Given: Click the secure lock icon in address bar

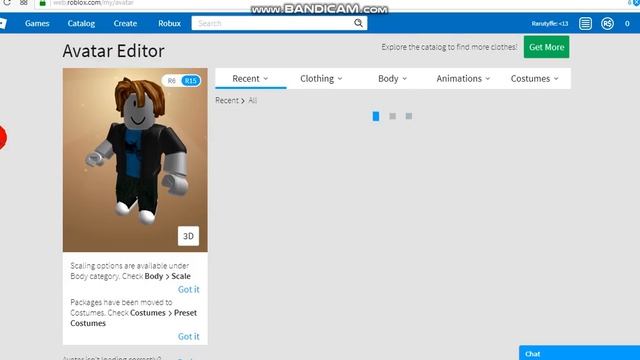Looking at the screenshot, I should pyautogui.click(x=42, y=2).
